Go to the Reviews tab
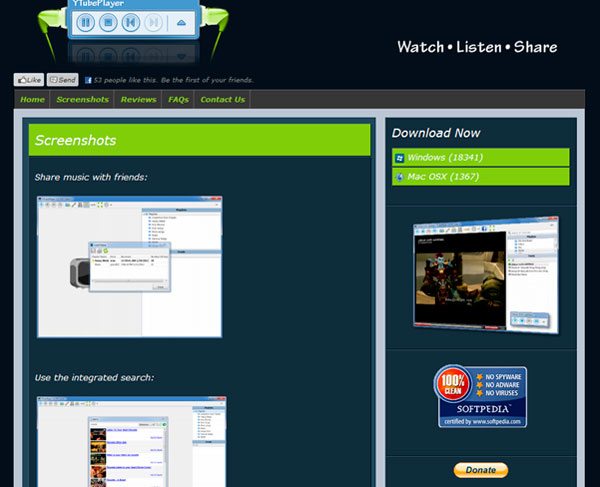Image resolution: width=600 pixels, height=487 pixels. tap(138, 100)
